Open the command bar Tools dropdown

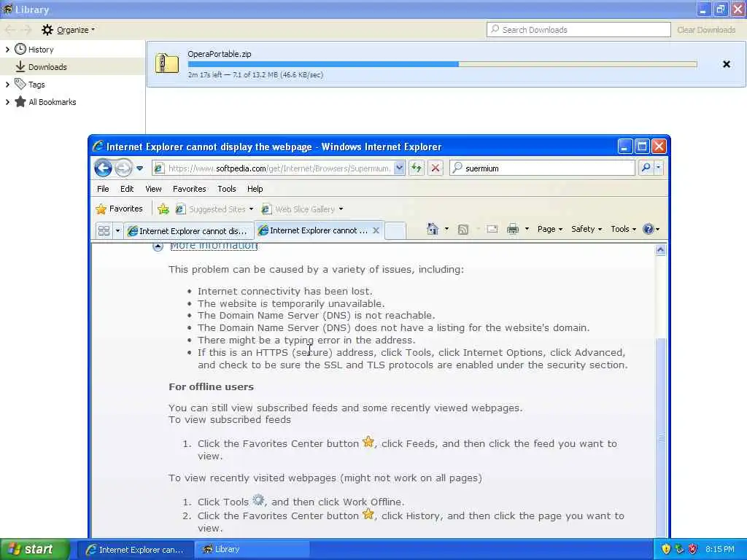click(x=623, y=229)
